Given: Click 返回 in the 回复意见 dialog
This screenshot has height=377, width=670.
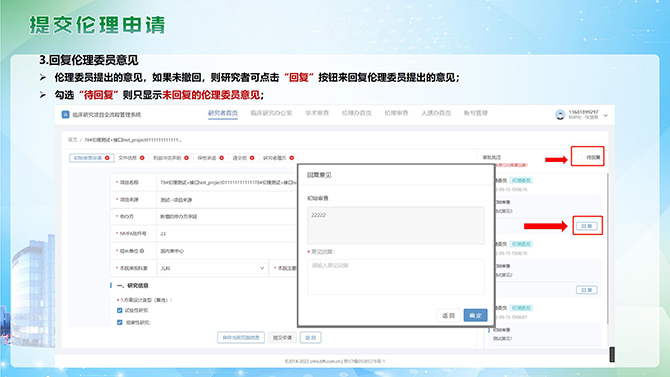Looking at the screenshot, I should [x=449, y=315].
